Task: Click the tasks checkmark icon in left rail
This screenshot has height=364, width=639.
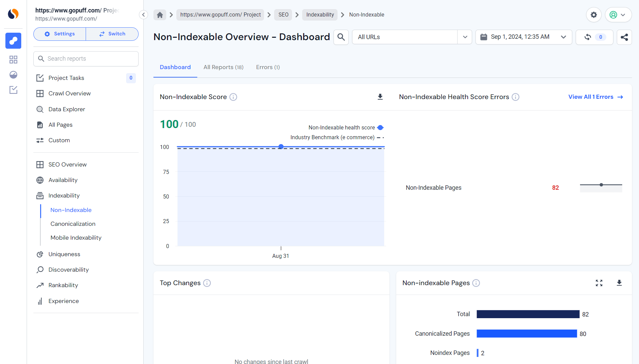Action: click(x=13, y=90)
